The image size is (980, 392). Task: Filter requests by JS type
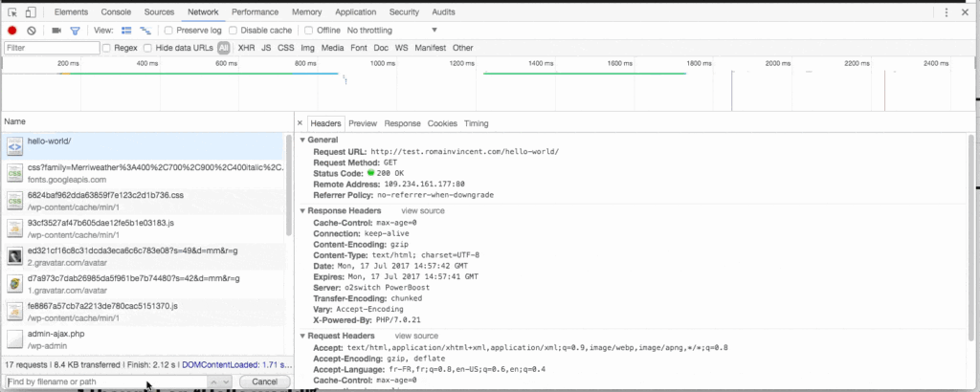tap(266, 48)
